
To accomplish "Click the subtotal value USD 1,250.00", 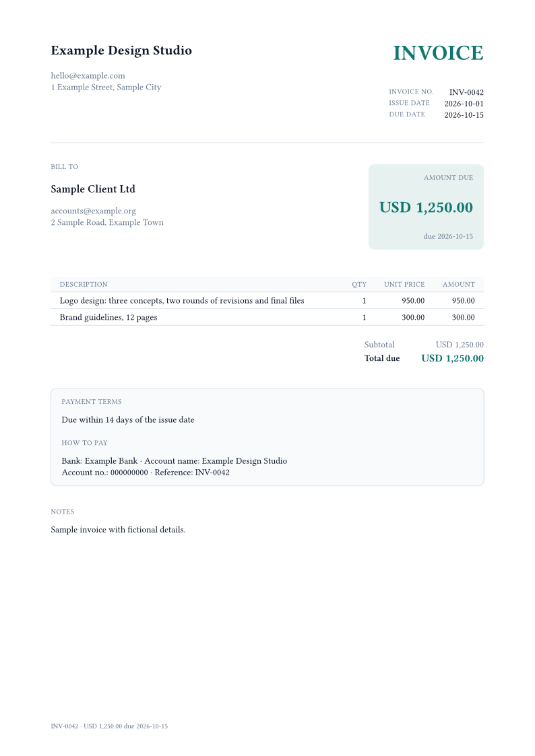I will point(460,345).
